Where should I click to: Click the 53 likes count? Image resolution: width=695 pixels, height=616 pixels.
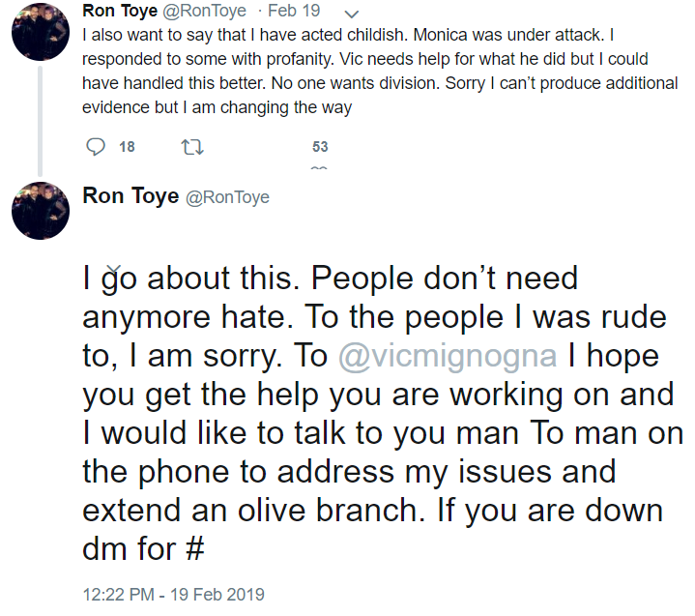pyautogui.click(x=320, y=147)
